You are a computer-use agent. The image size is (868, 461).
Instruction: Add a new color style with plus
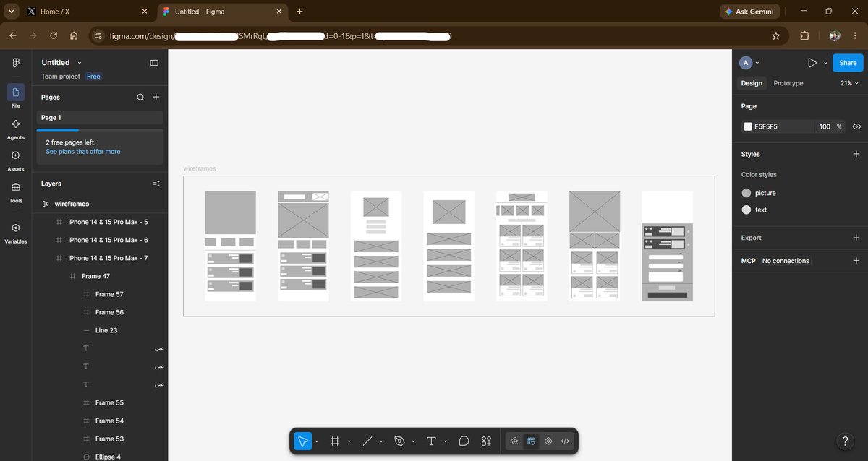click(856, 154)
